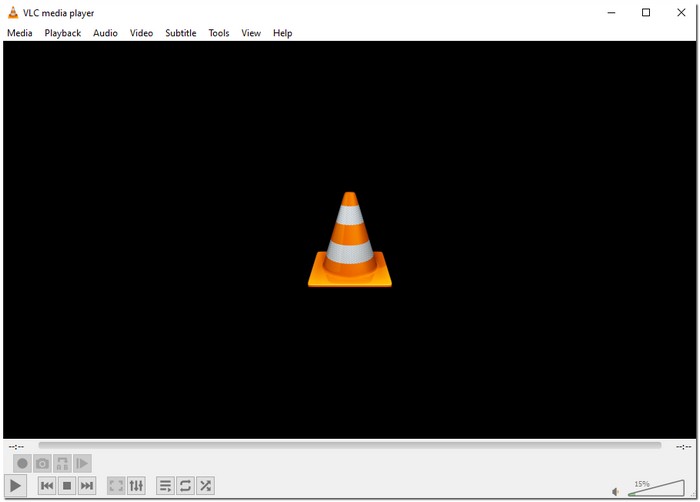
Task: Click the VLC cone in video area
Action: [x=350, y=239]
